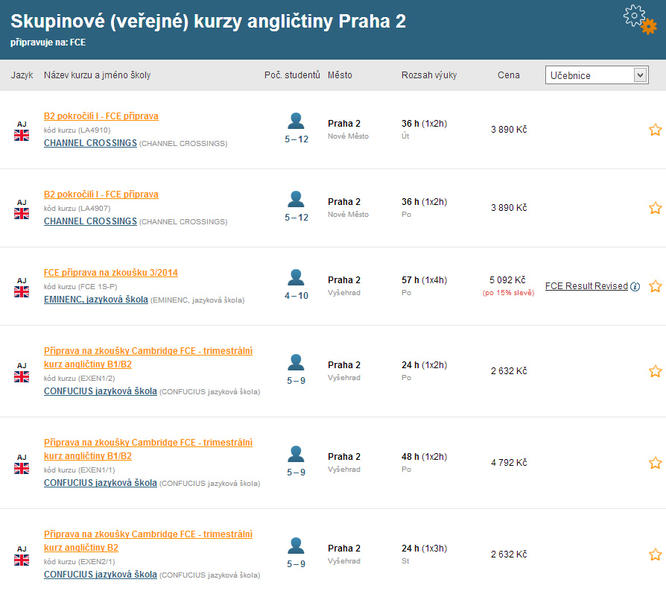
Task: Click student icon in the EXEN2/1 course row
Action: pos(296,546)
